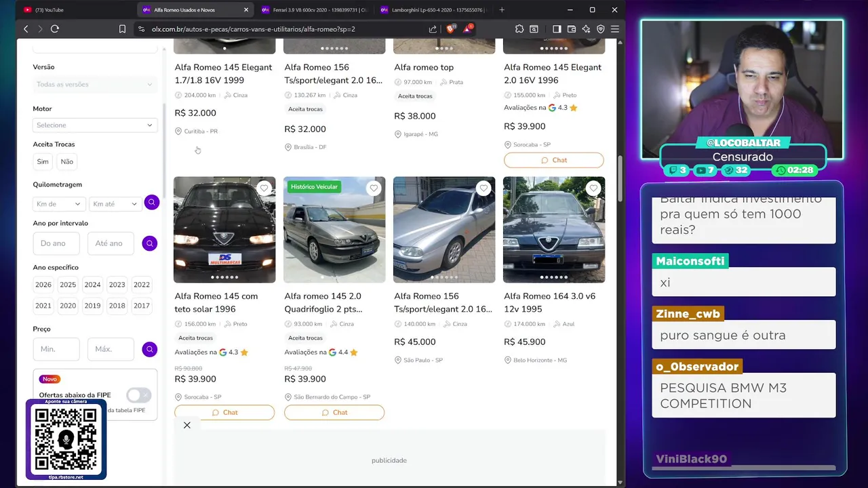Select year 2020 chip
The width and height of the screenshot is (868, 488).
click(68, 306)
